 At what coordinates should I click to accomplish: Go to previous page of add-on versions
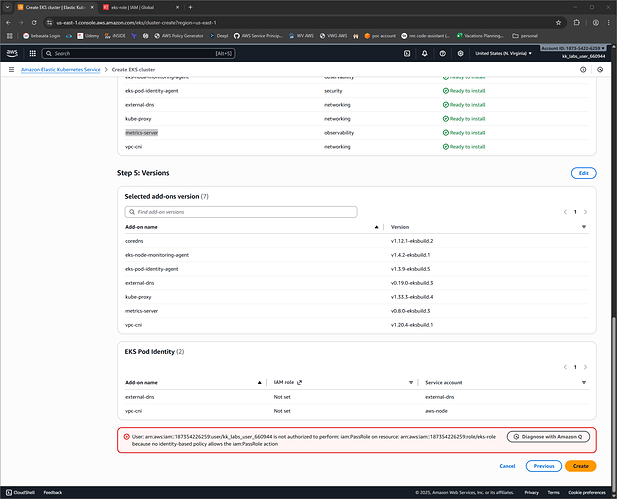tap(565, 212)
